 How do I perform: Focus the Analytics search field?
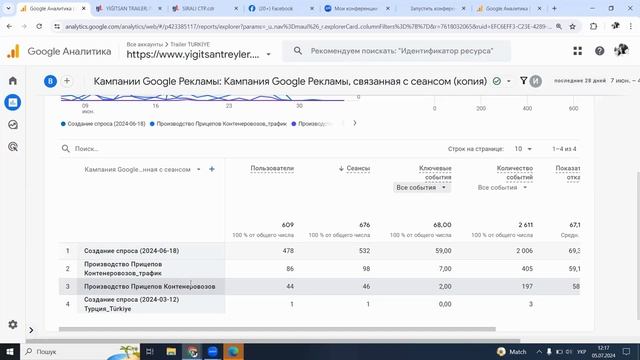[397, 51]
